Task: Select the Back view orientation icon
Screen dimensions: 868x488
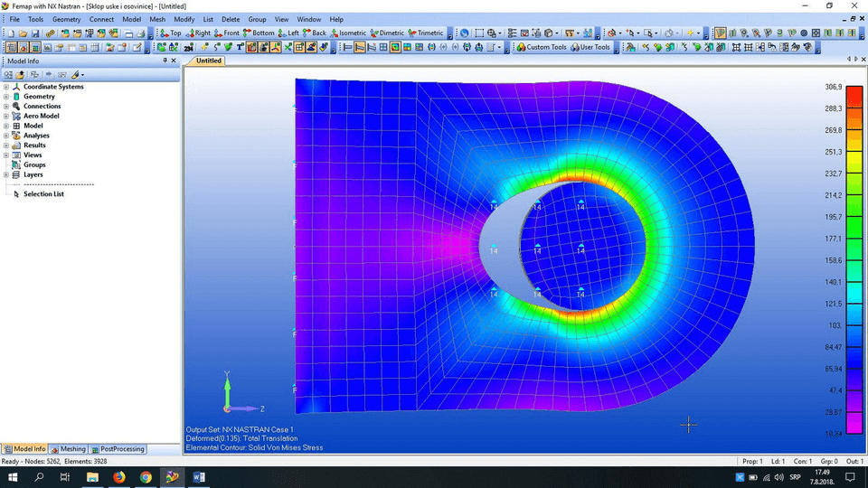Action: tap(314, 33)
